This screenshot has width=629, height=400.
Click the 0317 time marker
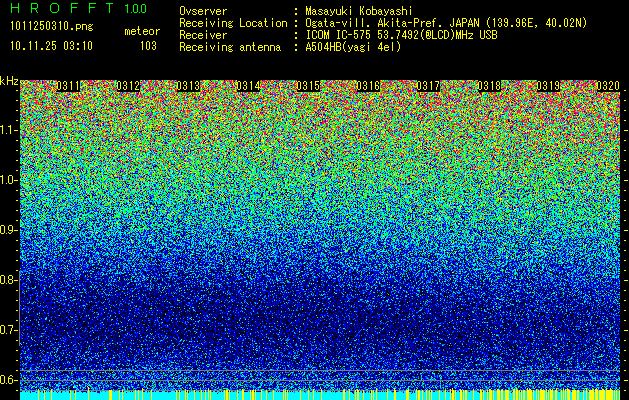pos(428,86)
